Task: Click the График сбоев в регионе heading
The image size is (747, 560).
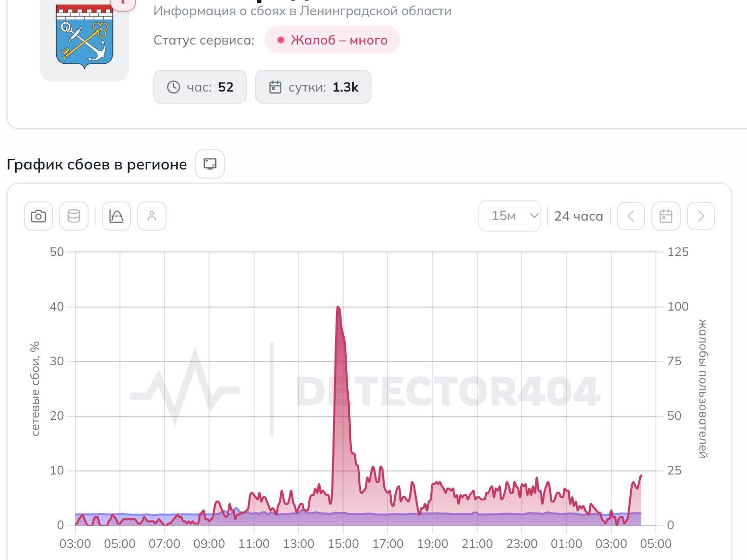Action: point(97,164)
